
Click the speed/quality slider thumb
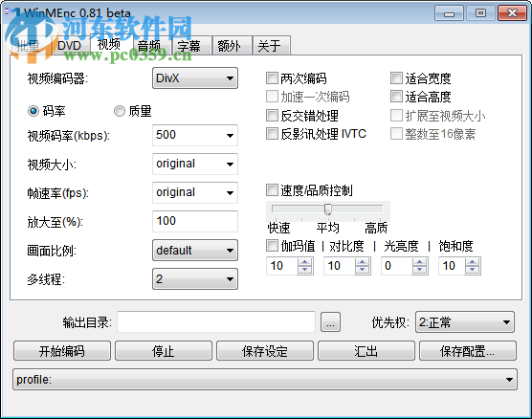[x=328, y=209]
